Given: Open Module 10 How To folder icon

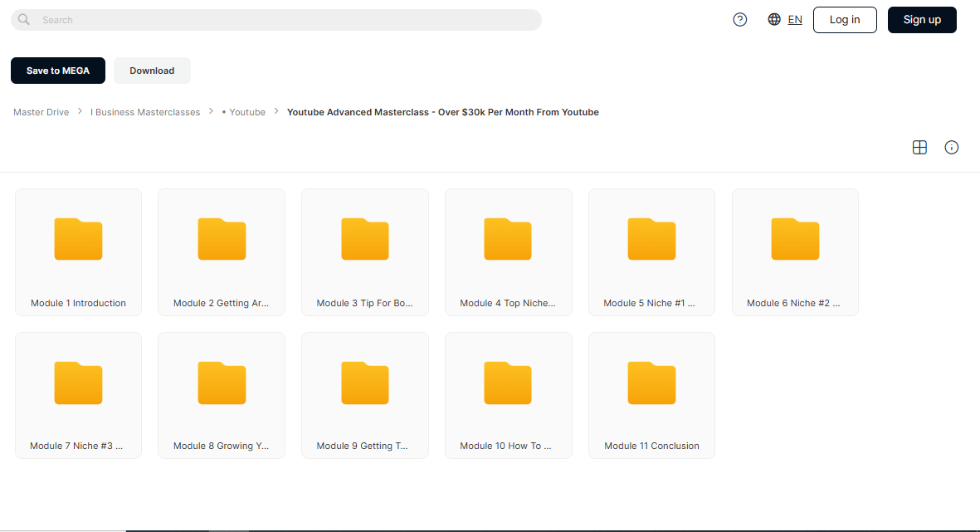Looking at the screenshot, I should click(x=508, y=383).
